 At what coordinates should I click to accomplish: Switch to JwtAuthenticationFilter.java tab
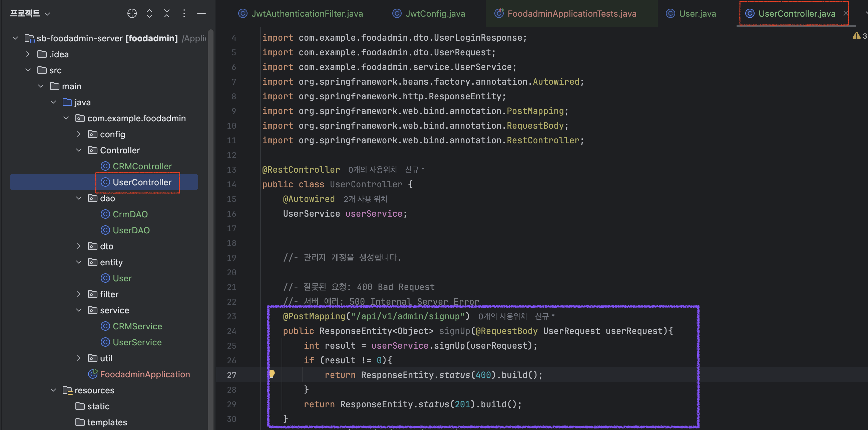301,13
